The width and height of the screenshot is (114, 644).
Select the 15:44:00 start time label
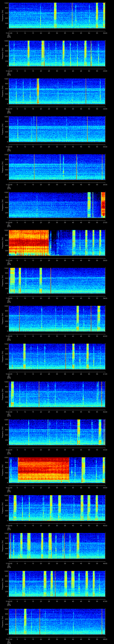pyautogui.click(x=9, y=525)
